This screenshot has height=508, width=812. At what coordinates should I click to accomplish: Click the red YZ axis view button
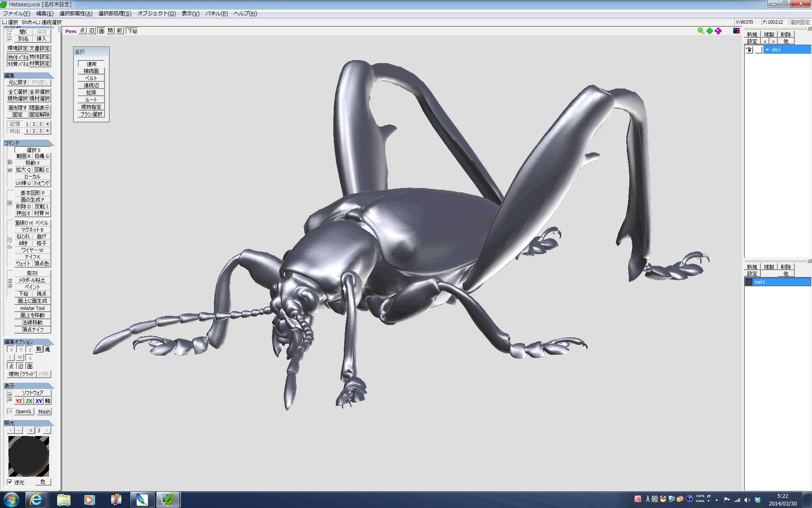(x=19, y=401)
